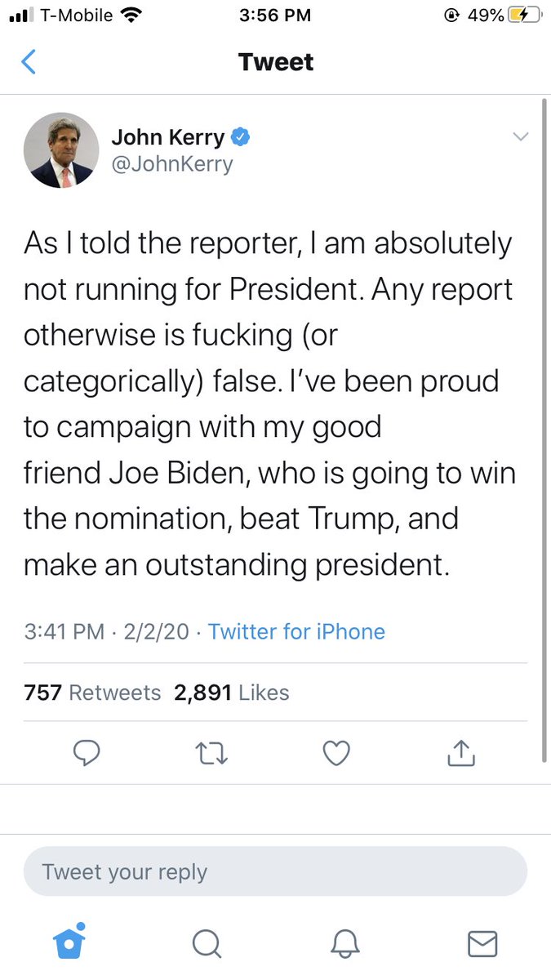Open the @JohnKerry handle
551x980 pixels.
172,164
